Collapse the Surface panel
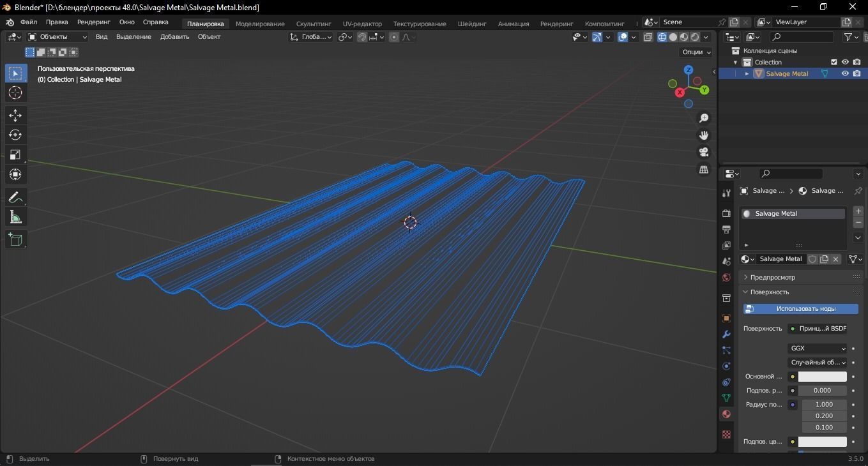Image resolution: width=868 pixels, height=466 pixels. point(769,292)
